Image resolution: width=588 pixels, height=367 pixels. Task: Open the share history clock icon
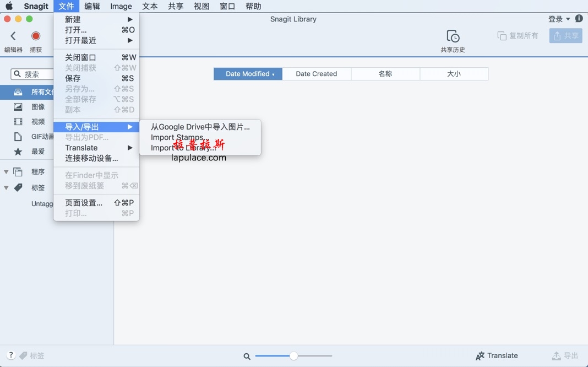click(x=453, y=36)
